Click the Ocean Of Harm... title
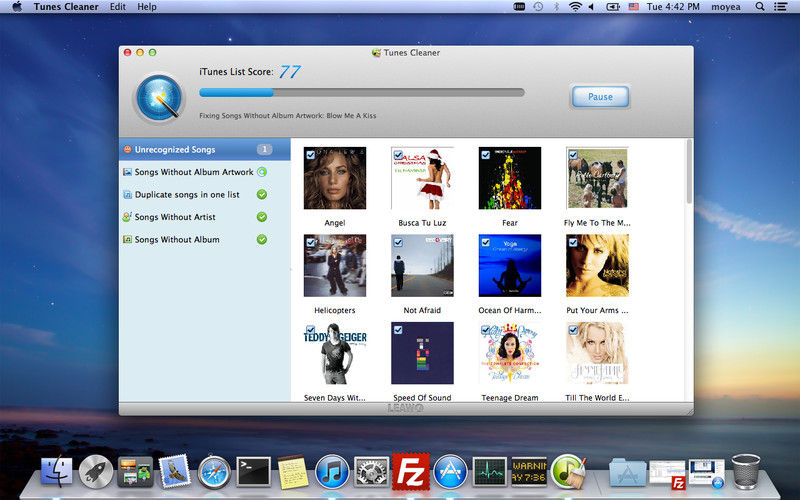The image size is (800, 500). pyautogui.click(x=510, y=310)
